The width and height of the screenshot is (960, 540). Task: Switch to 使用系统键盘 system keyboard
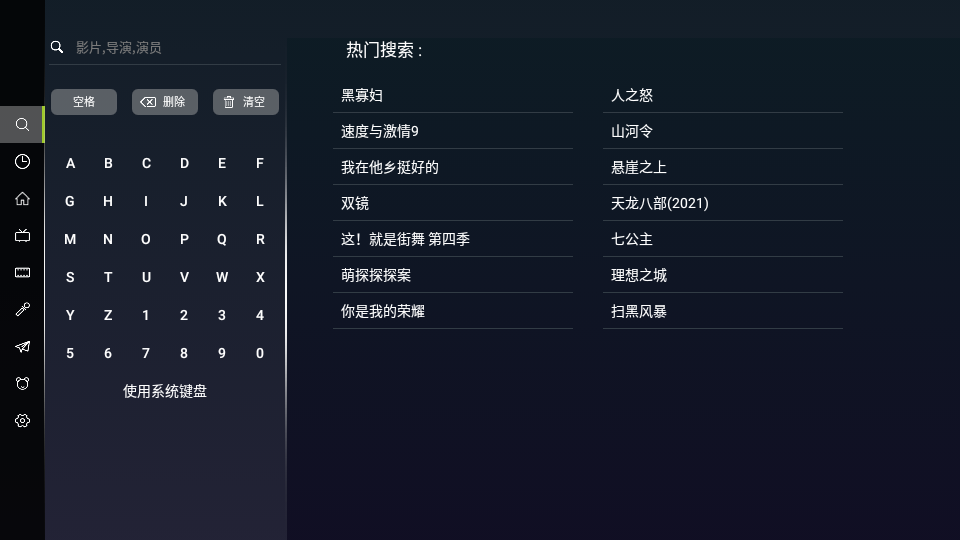[x=165, y=391]
